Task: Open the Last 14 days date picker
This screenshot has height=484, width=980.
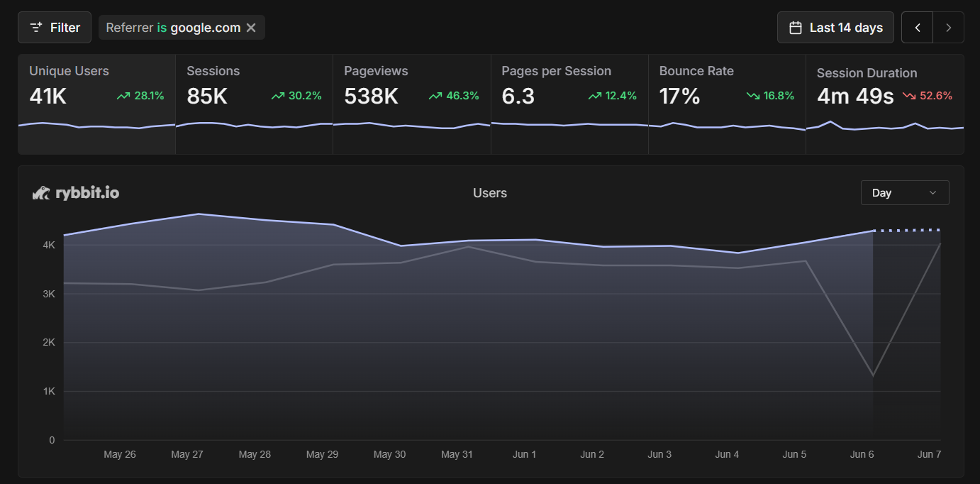Action: click(x=835, y=28)
